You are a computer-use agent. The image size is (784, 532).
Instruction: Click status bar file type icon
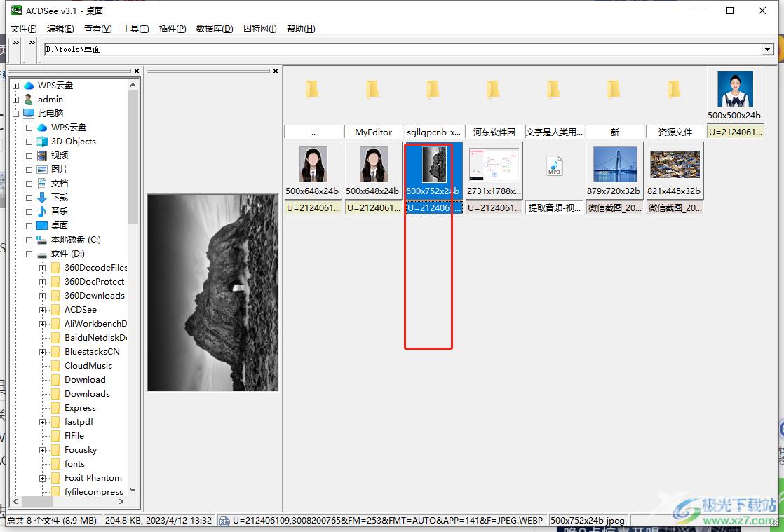pyautogui.click(x=224, y=521)
